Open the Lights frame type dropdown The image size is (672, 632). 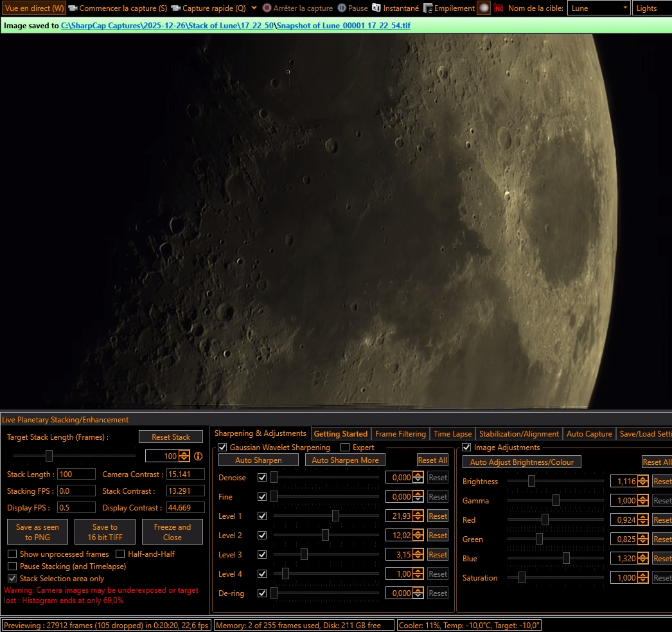[x=651, y=8]
